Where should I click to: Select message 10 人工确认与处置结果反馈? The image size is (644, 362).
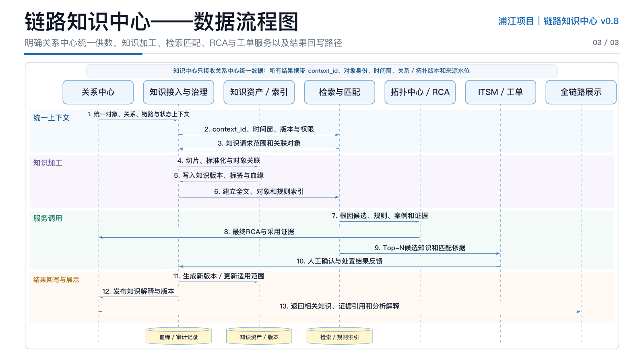(339, 261)
